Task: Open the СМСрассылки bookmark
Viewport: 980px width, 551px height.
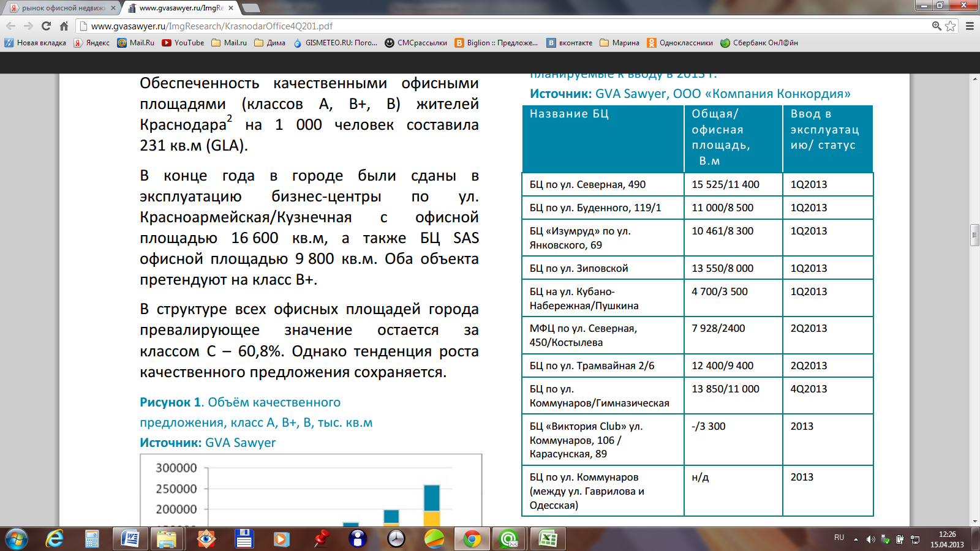Action: [x=416, y=43]
